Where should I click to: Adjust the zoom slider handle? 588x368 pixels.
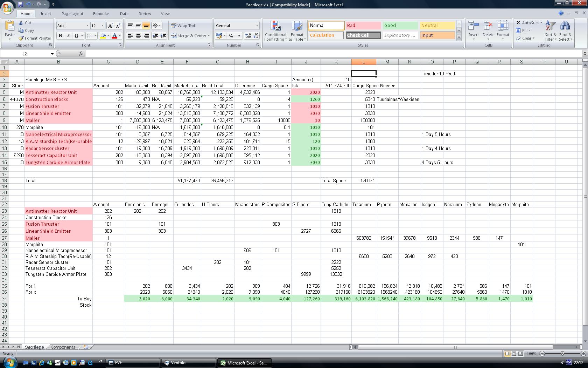(x=562, y=354)
